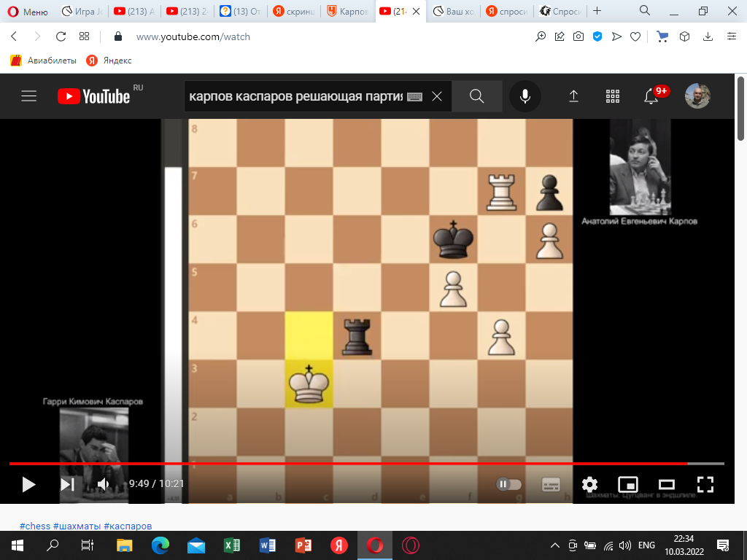
Task: Toggle theater mode view
Action: [666, 484]
